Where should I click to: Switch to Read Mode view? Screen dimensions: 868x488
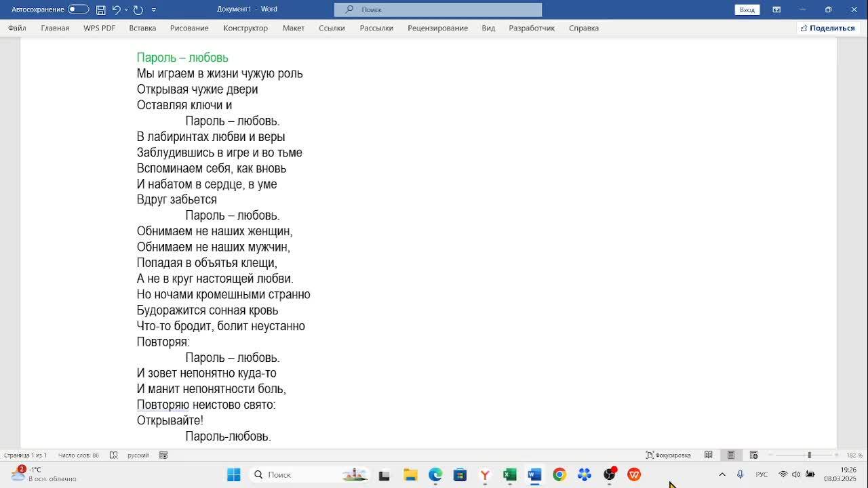coord(708,455)
